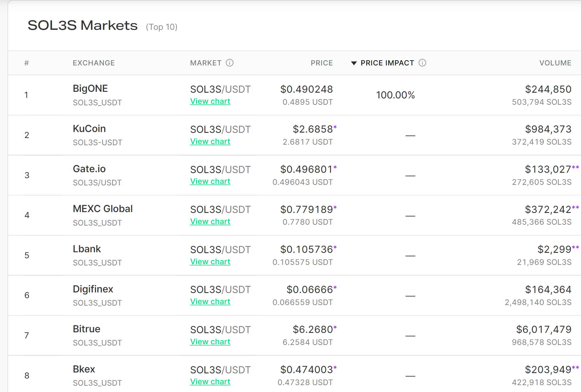The image size is (581, 392).
Task: Click the SOL3S Markets heading
Action: tap(83, 25)
